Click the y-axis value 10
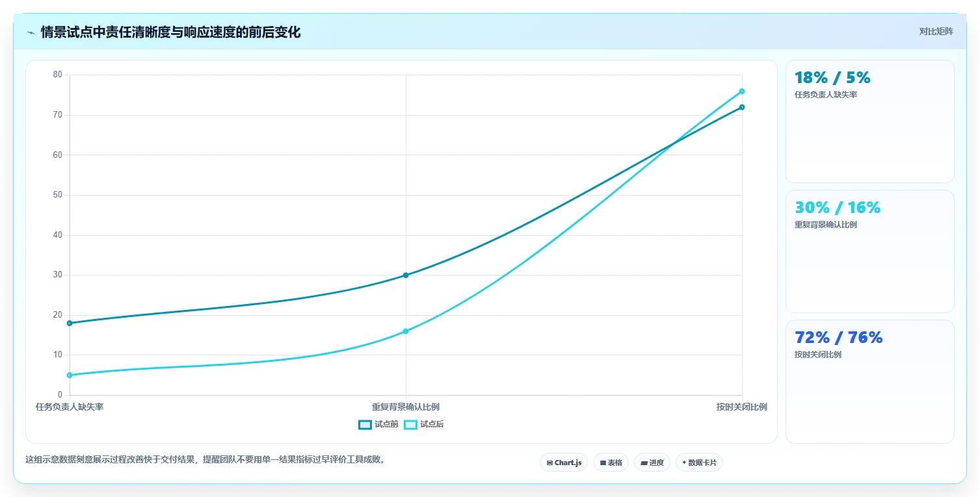This screenshot has width=980, height=497. click(x=58, y=355)
